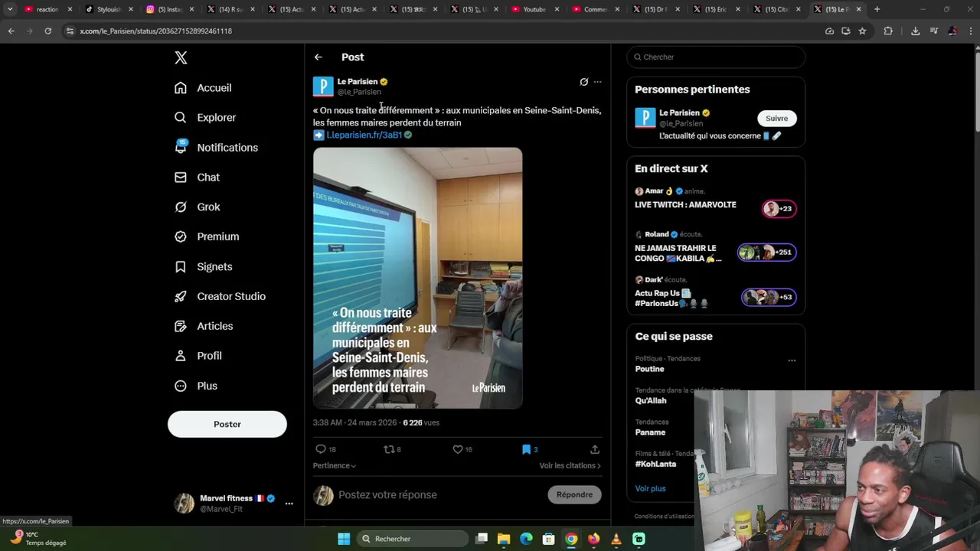Click Voir les citations link

click(570, 466)
